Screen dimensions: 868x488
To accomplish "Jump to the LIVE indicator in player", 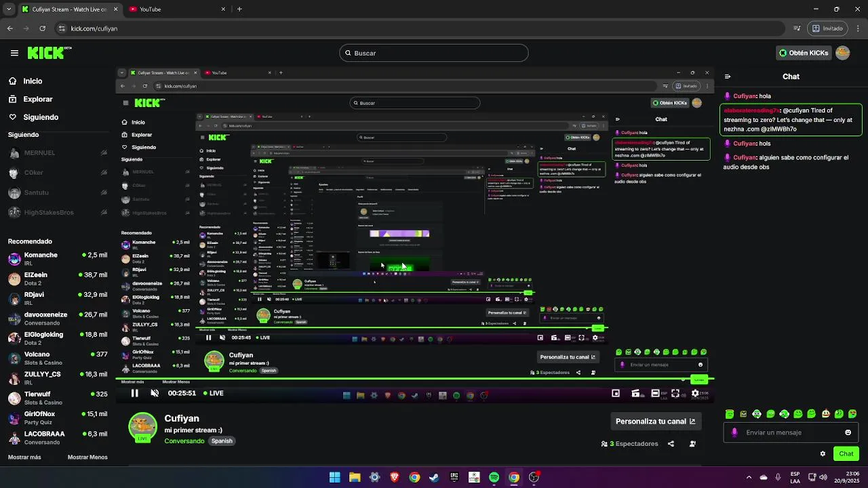I will (x=213, y=393).
